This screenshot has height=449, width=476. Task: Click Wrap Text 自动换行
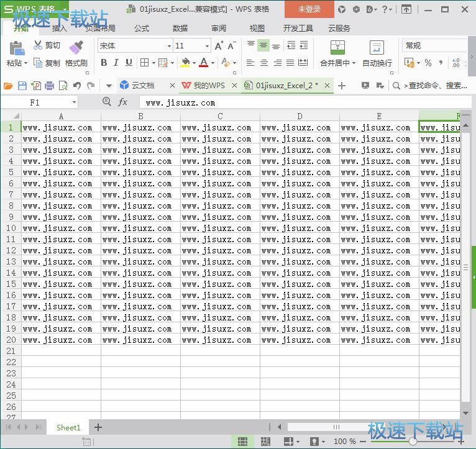(x=377, y=53)
